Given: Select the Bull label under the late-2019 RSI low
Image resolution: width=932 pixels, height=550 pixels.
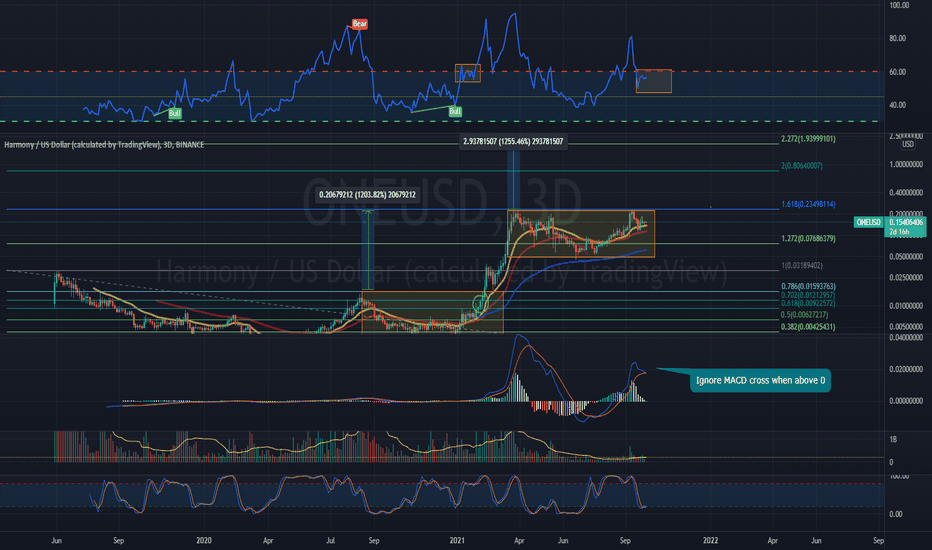Looking at the screenshot, I should click(x=174, y=113).
